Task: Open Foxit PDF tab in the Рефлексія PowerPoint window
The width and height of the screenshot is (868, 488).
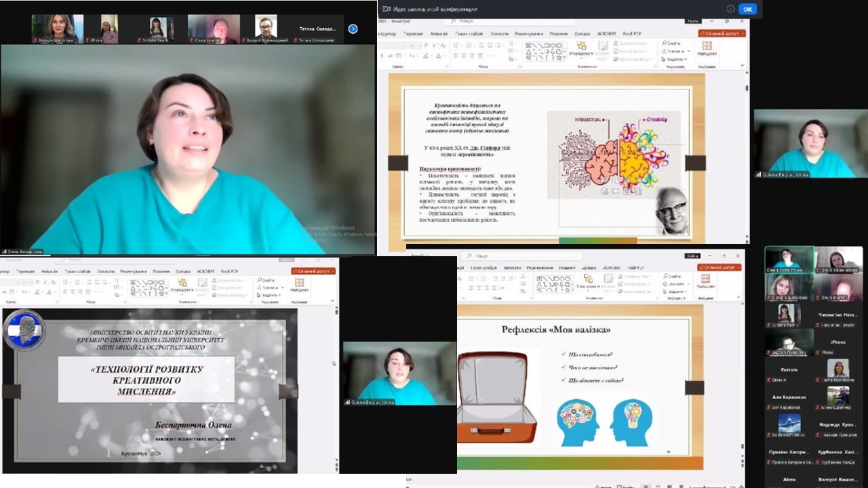Action: tap(635, 268)
